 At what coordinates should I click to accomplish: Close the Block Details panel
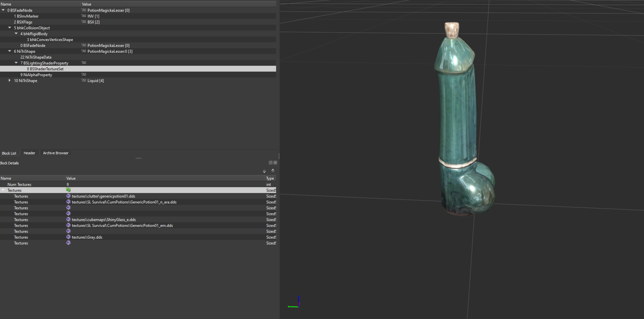coord(275,163)
